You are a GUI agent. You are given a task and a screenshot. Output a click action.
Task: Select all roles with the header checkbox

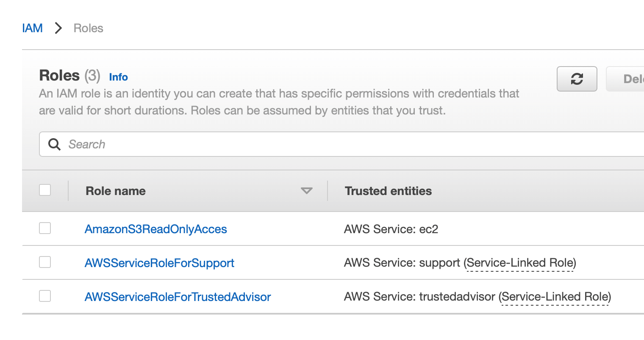[44, 190]
